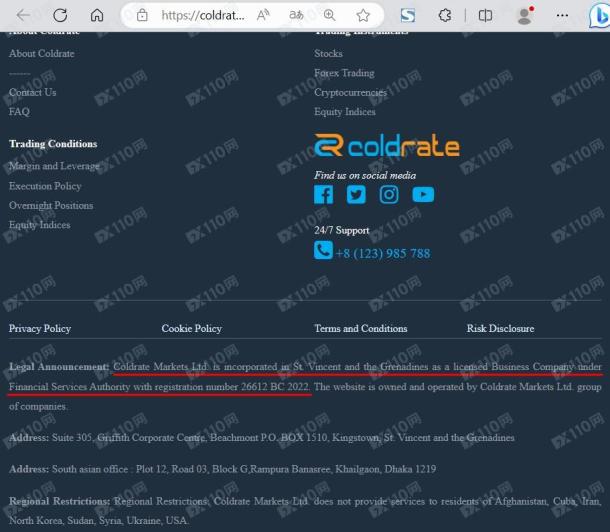Go to the browser home page icon
This screenshot has width=610, height=532.
[x=97, y=16]
